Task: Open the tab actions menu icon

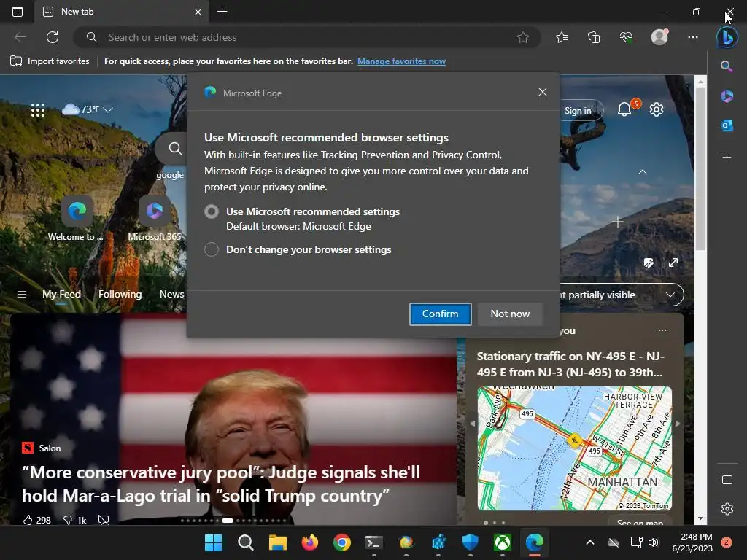Action: pos(18,12)
